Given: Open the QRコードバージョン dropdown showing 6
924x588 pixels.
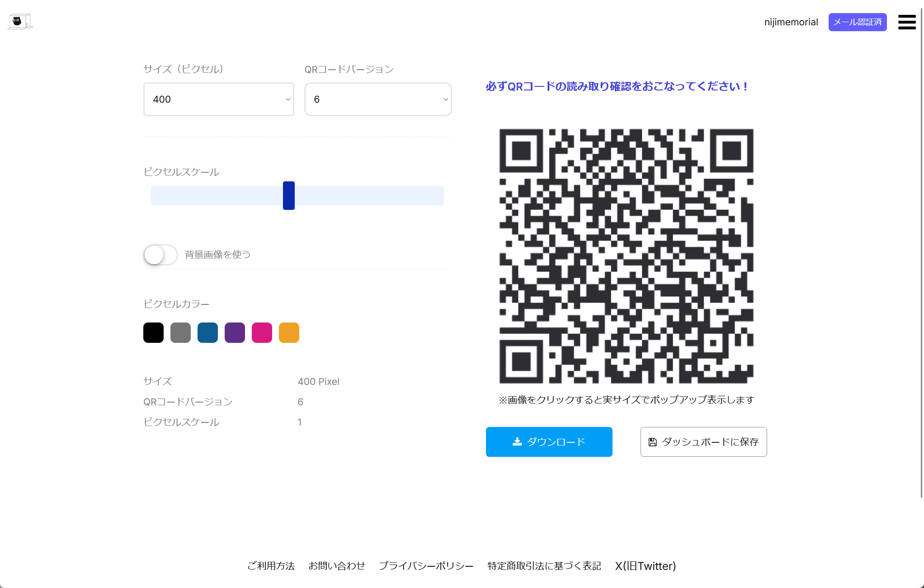Looking at the screenshot, I should coord(378,99).
